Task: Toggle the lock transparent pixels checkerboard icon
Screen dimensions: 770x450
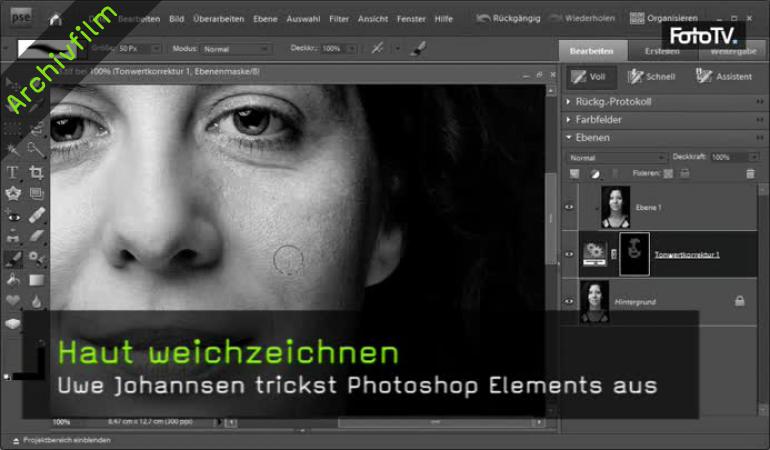Action: pyautogui.click(x=668, y=173)
